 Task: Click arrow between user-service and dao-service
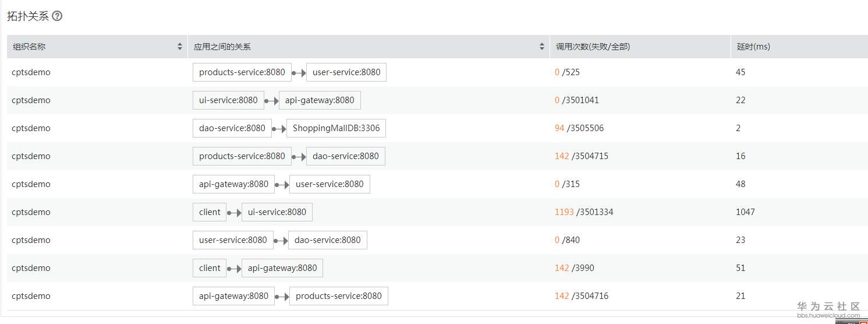(x=281, y=241)
